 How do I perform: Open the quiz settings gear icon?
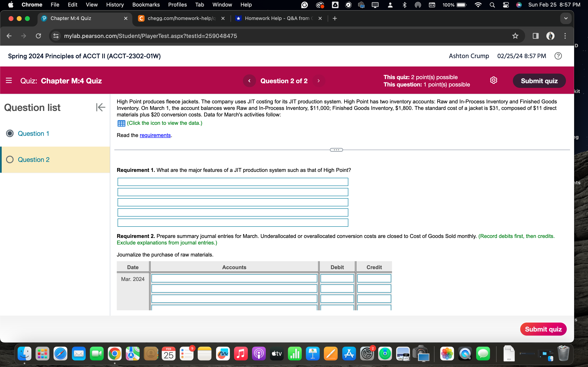(494, 80)
